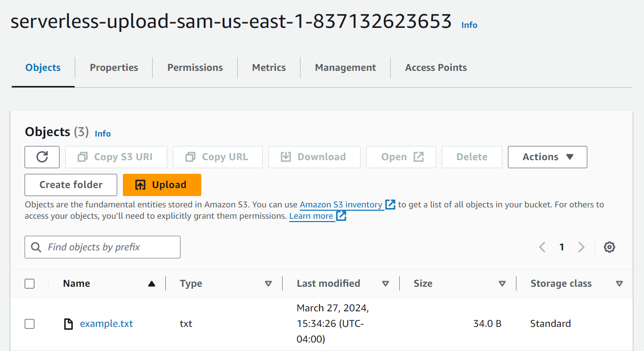The width and height of the screenshot is (644, 351).
Task: Click the search magnifier icon
Action: coord(36,247)
